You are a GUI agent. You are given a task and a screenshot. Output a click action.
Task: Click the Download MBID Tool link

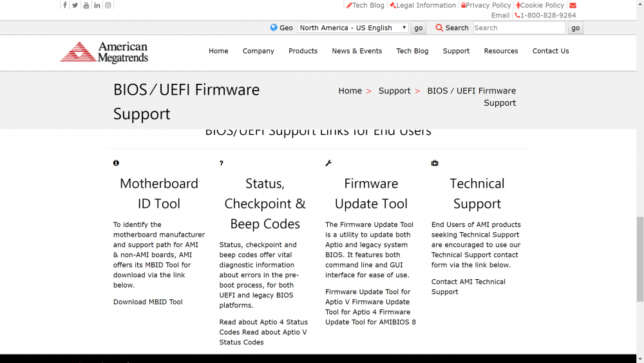point(148,302)
